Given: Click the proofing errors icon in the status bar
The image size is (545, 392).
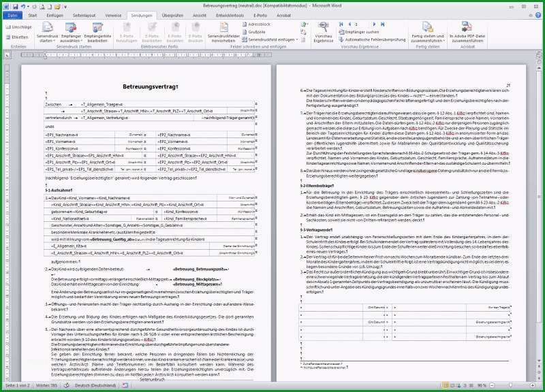Looking at the screenshot, I should [66, 385].
